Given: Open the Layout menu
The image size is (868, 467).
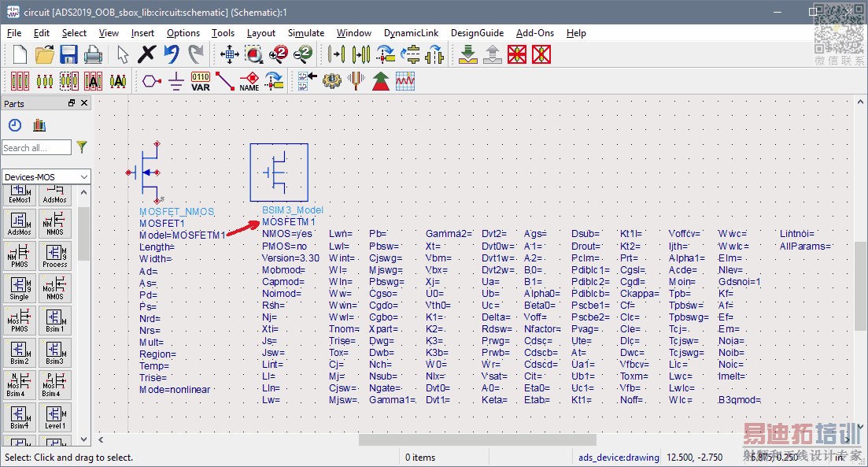Looking at the screenshot, I should [x=260, y=33].
